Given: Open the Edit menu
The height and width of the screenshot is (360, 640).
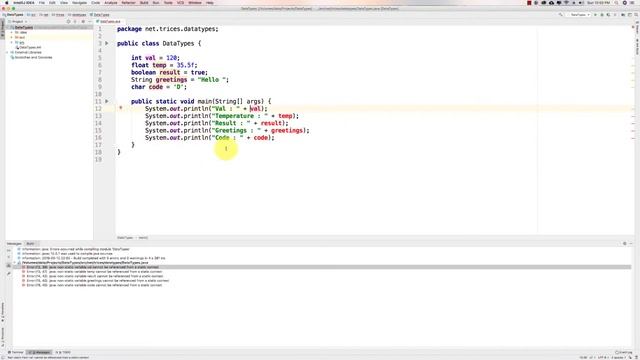Looking at the screenshot, I should pyautogui.click(x=52, y=2).
